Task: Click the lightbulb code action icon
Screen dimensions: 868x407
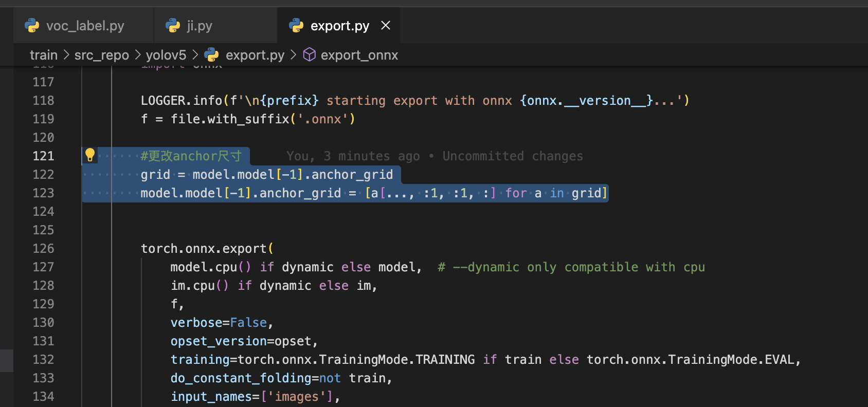Action: click(x=90, y=155)
